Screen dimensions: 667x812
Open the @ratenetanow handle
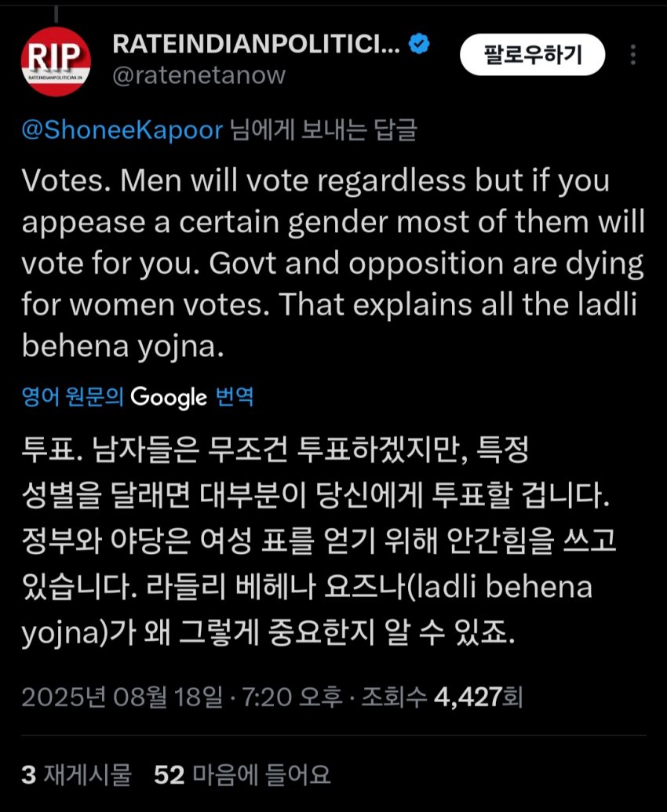tap(199, 75)
